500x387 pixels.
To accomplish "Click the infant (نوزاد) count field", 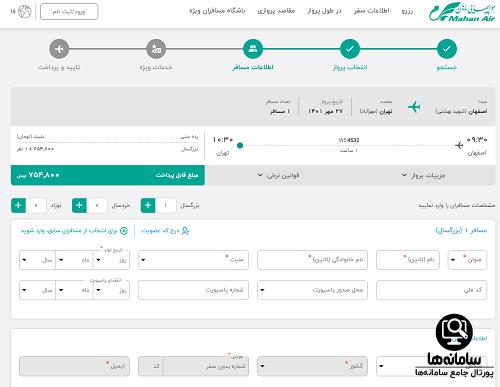I will pyautogui.click(x=36, y=205).
